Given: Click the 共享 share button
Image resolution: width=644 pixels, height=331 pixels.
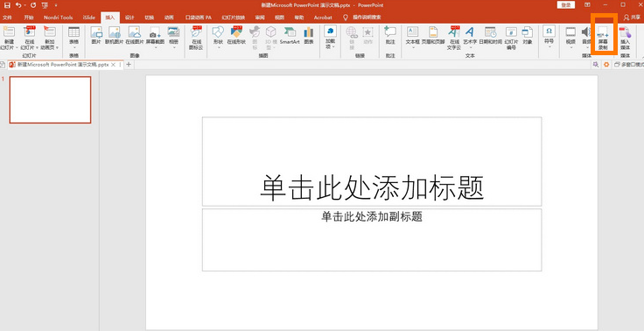Looking at the screenshot, I should tap(633, 18).
